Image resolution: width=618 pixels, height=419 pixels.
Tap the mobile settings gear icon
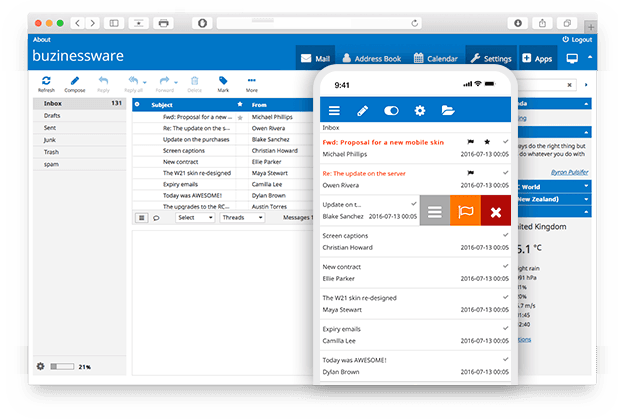(x=420, y=111)
